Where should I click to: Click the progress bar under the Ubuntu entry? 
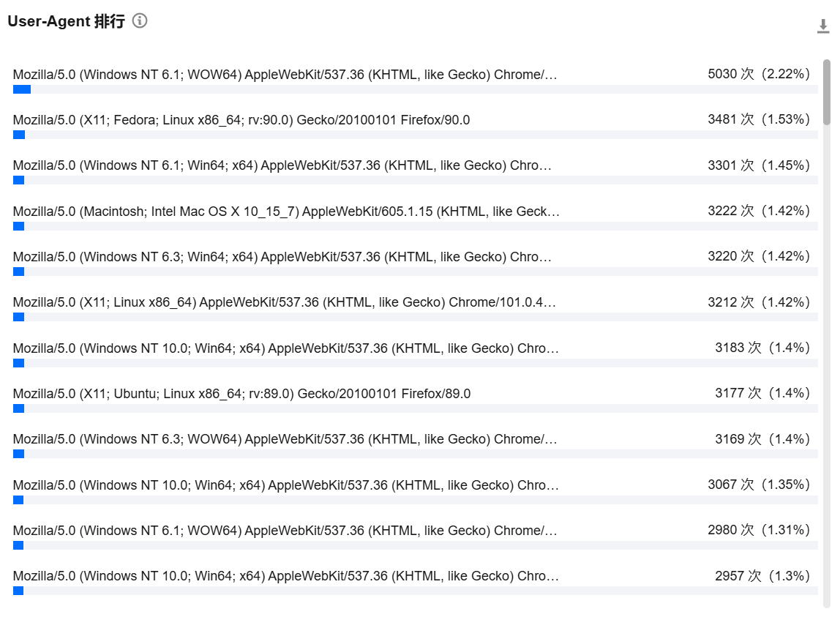tap(19, 408)
